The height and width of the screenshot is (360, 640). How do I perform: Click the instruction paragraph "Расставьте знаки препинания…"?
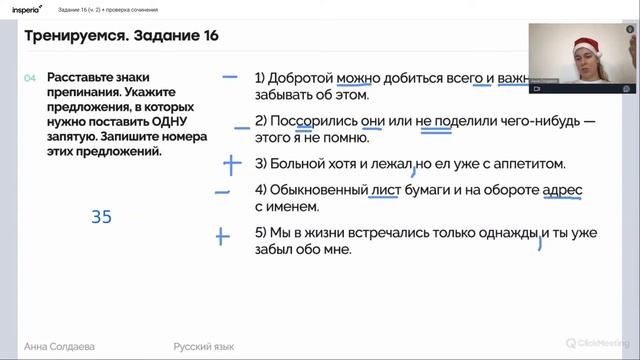coord(127,114)
